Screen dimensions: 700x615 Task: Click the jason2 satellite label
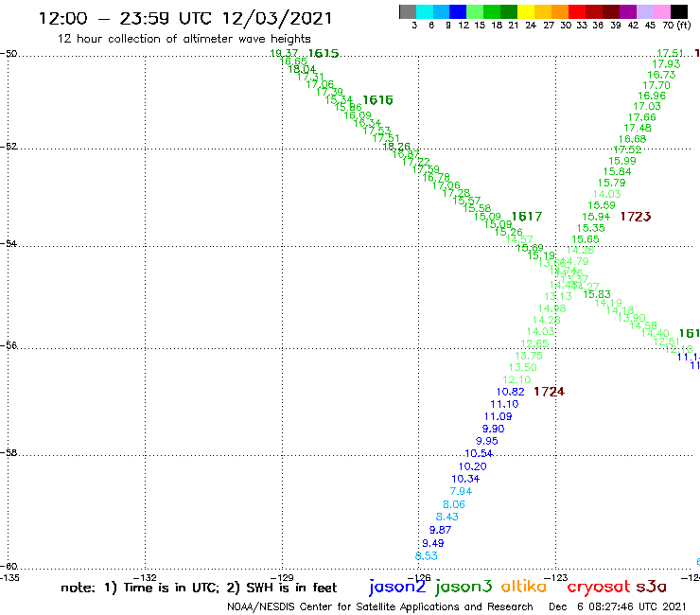tap(397, 588)
